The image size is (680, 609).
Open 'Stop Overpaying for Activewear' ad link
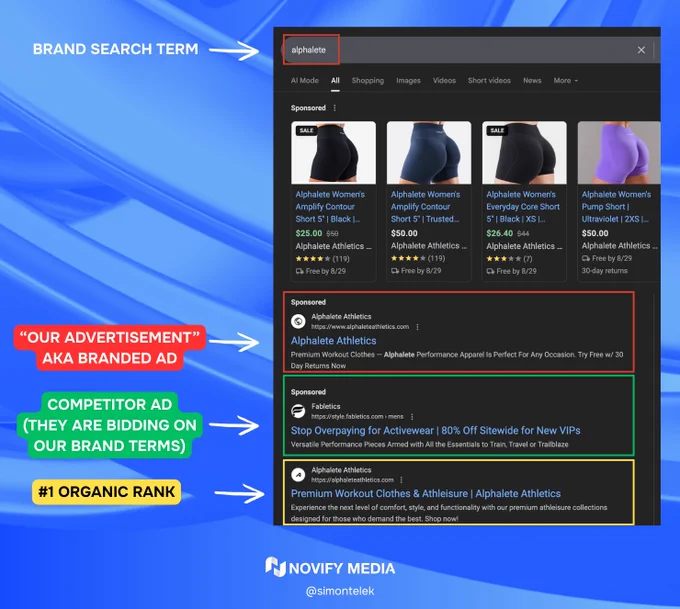[435, 431]
